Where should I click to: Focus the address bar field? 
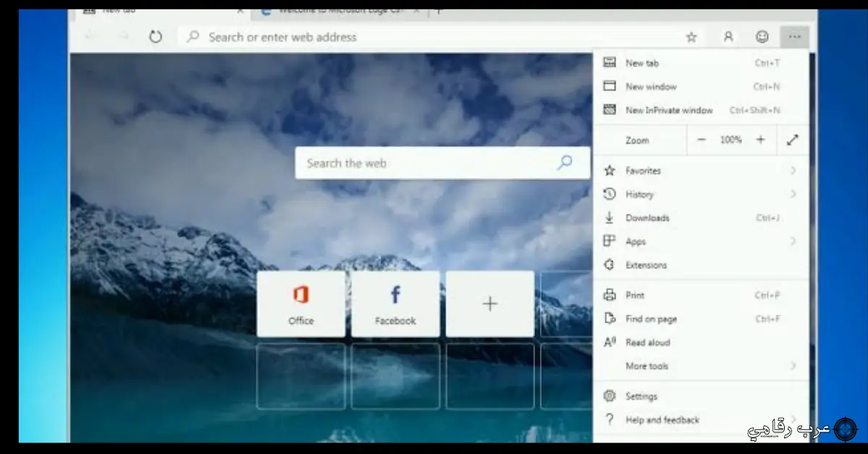coord(441,37)
